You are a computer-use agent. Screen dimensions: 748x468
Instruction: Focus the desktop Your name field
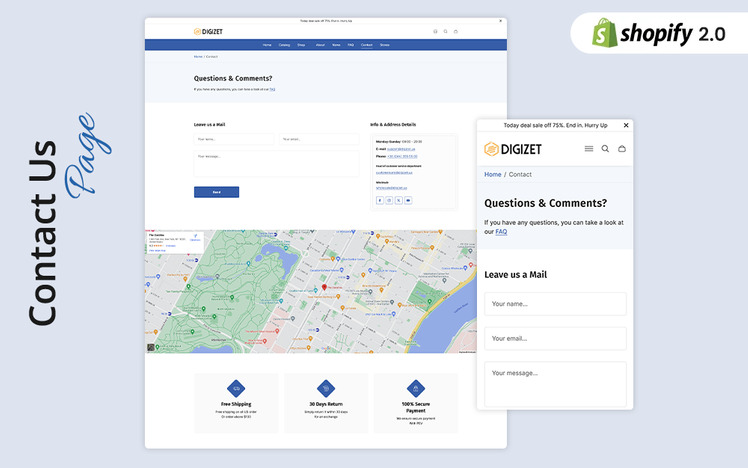[x=234, y=139]
